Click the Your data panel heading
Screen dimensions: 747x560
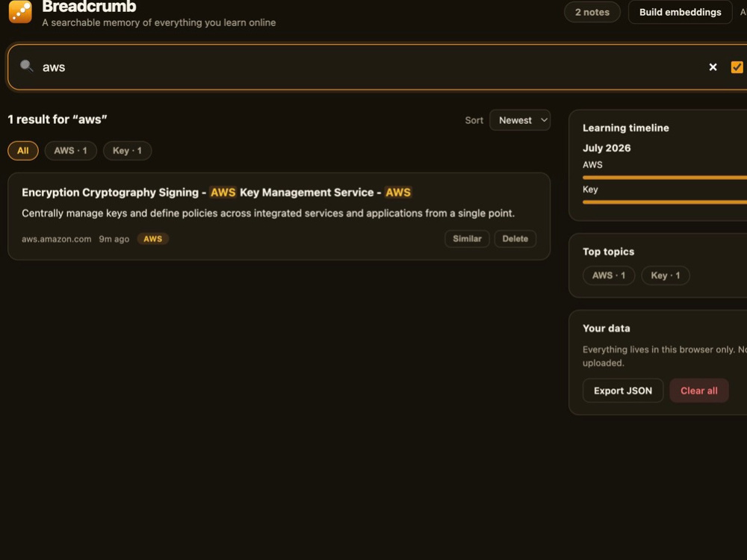(x=606, y=329)
